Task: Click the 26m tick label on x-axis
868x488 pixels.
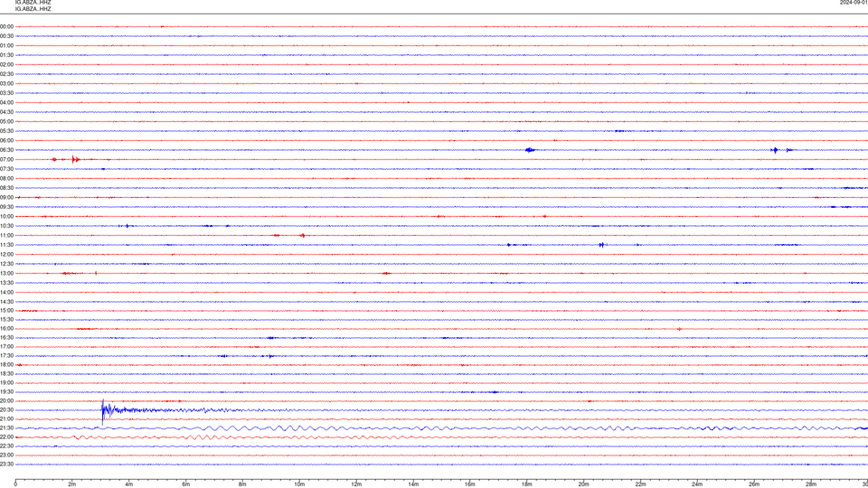Action: (754, 484)
